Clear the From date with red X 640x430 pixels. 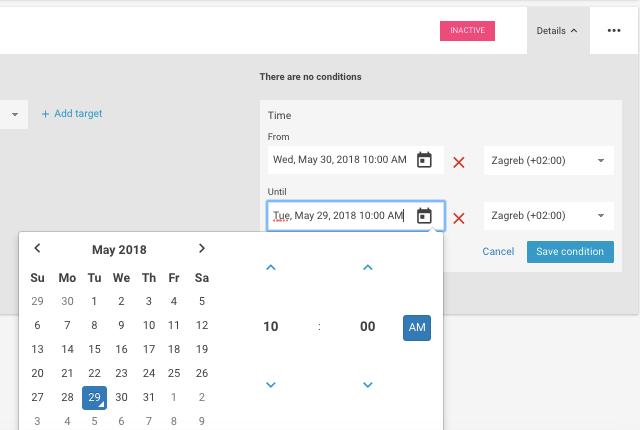459,162
